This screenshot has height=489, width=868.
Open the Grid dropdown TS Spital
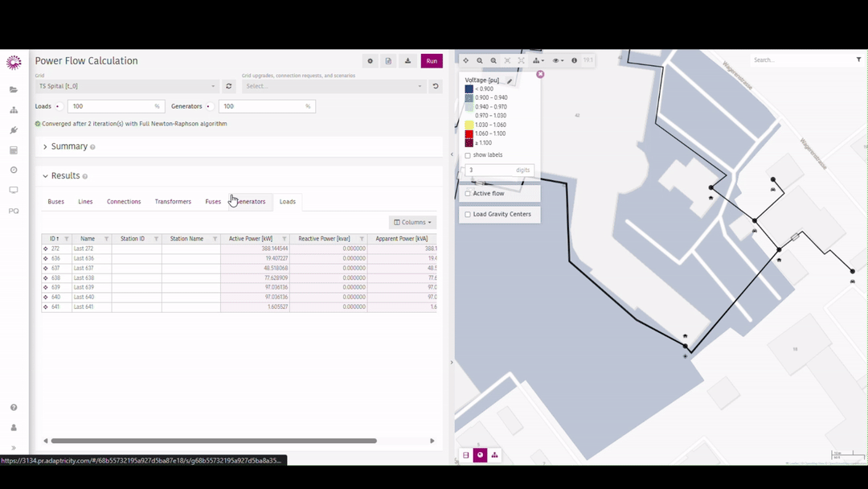coord(127,86)
